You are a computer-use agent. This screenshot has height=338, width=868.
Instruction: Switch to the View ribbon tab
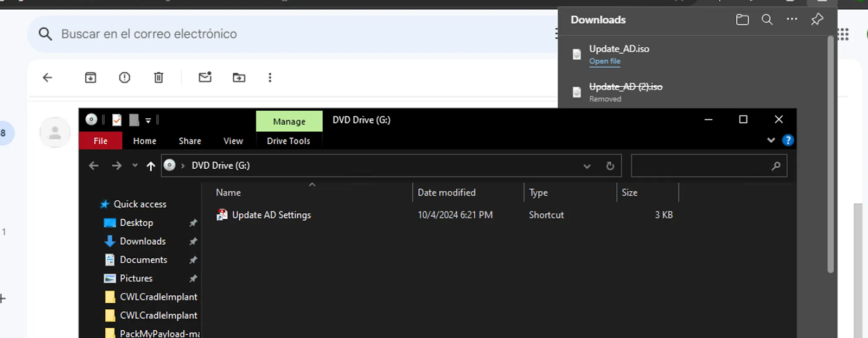(233, 141)
